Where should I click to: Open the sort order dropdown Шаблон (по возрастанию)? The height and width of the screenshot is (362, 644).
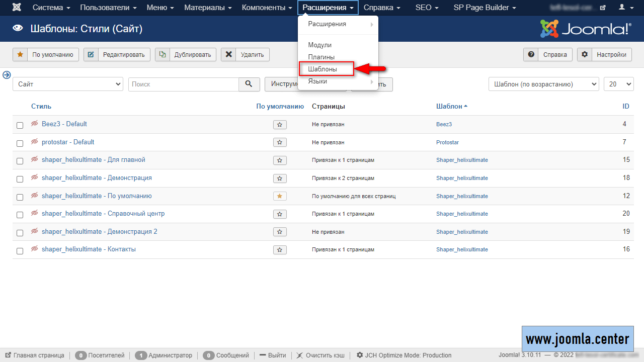543,84
